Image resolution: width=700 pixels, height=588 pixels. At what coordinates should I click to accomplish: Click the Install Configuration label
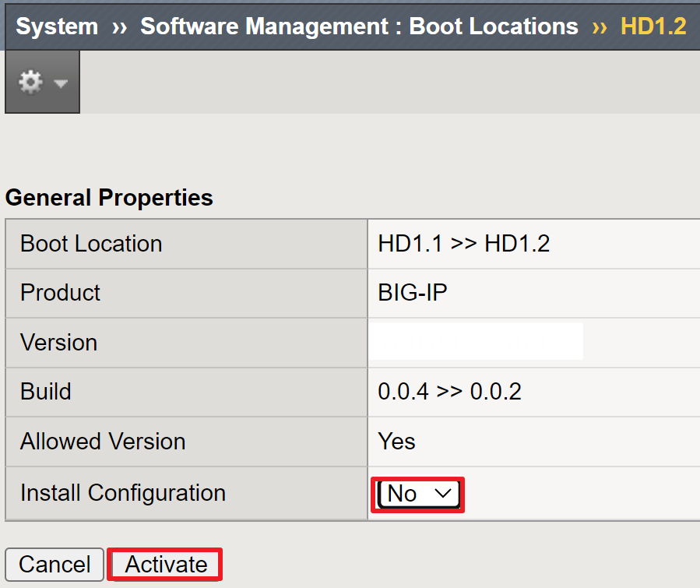123,493
